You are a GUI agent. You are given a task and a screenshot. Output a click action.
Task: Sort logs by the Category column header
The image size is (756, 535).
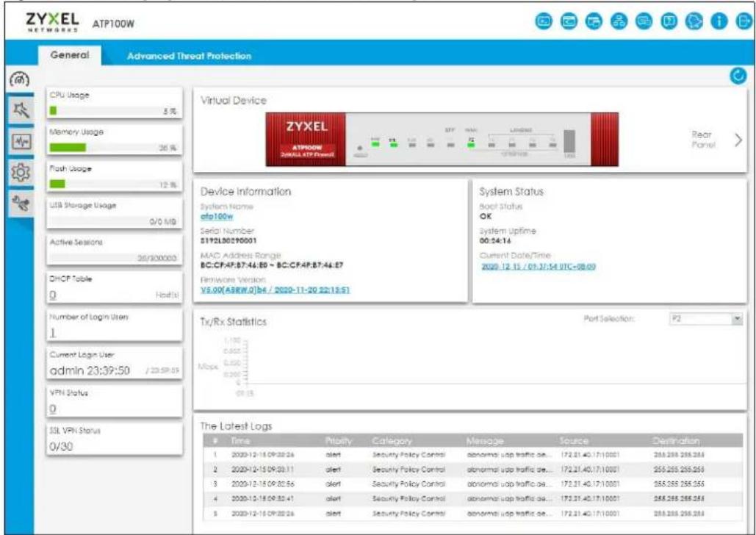pyautogui.click(x=392, y=441)
